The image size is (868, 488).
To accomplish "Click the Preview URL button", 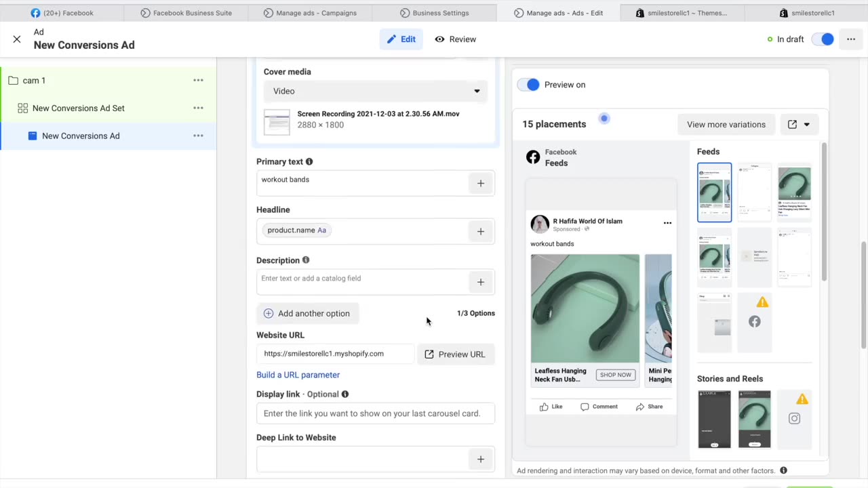I will tap(456, 354).
